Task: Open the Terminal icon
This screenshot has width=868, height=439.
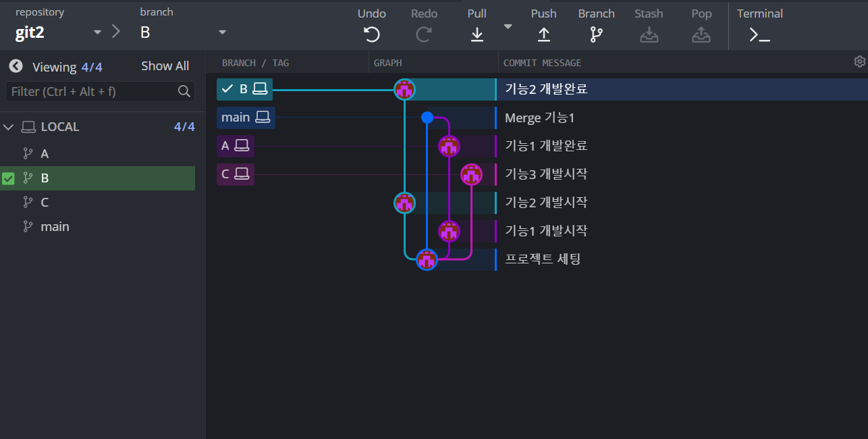Action: click(x=759, y=35)
